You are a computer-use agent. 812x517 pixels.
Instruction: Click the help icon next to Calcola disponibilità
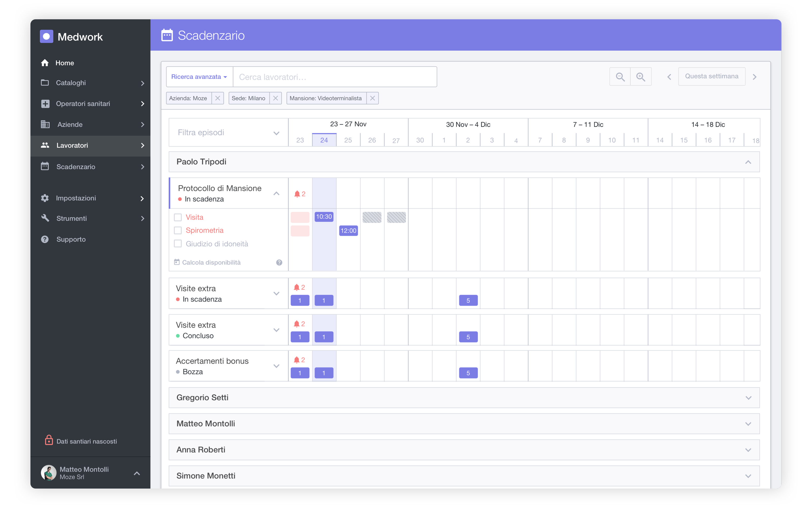tap(279, 263)
